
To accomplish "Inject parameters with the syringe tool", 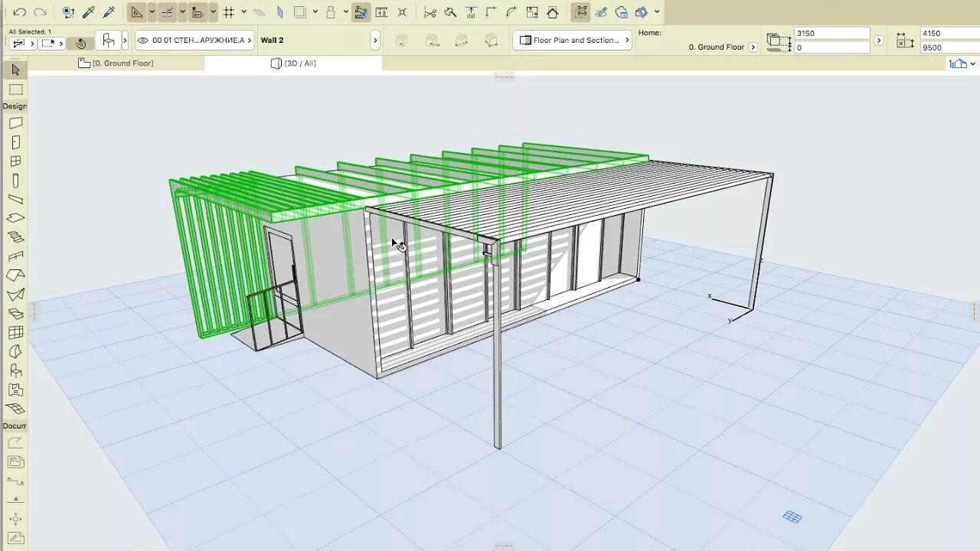I will click(109, 11).
